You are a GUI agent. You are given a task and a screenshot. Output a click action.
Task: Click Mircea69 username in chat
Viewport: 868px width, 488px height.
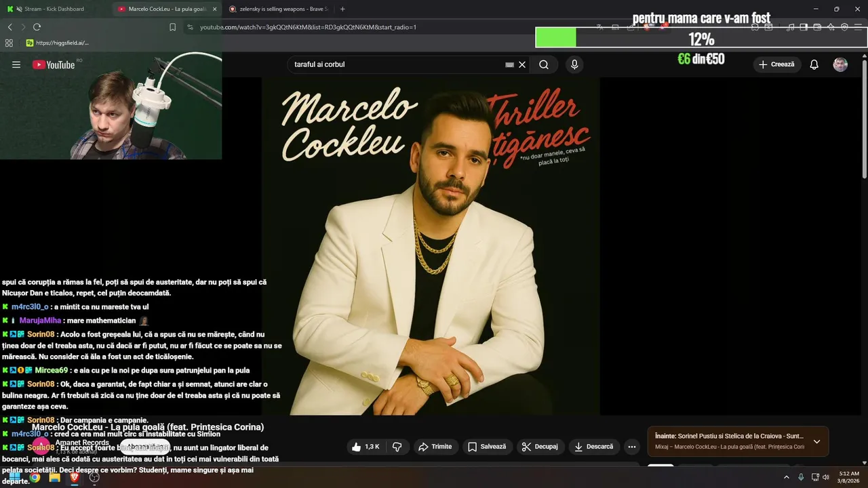(52, 370)
